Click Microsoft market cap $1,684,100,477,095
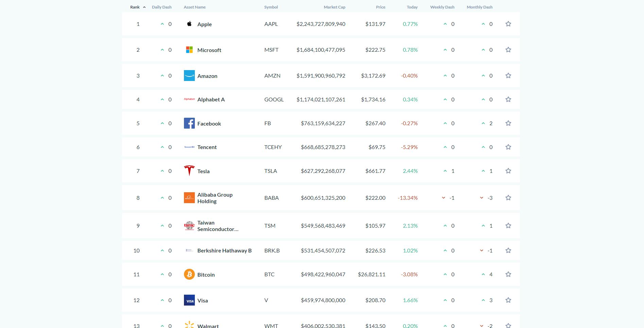Viewport: 644px width, 328px height. click(321, 50)
